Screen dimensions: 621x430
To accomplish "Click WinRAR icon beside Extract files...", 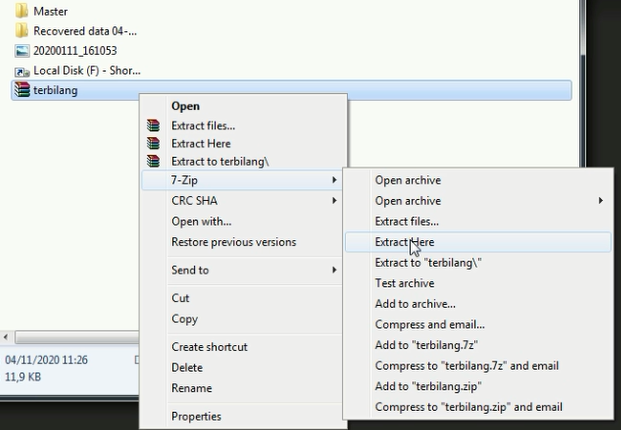I will pos(153,126).
